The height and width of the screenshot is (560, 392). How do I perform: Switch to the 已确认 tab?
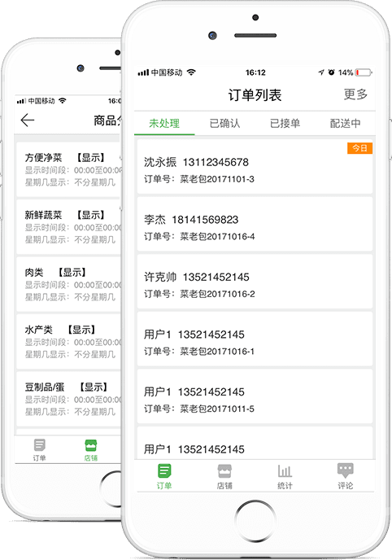point(224,124)
